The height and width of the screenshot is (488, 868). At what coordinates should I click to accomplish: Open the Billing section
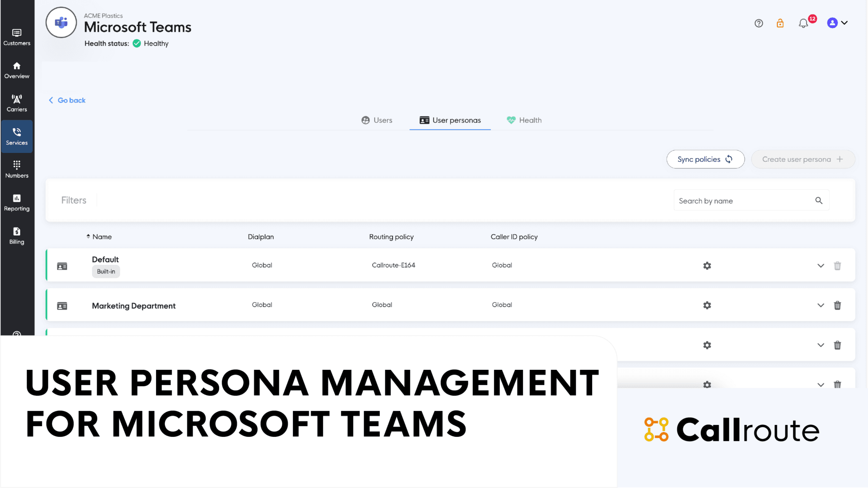pyautogui.click(x=17, y=235)
